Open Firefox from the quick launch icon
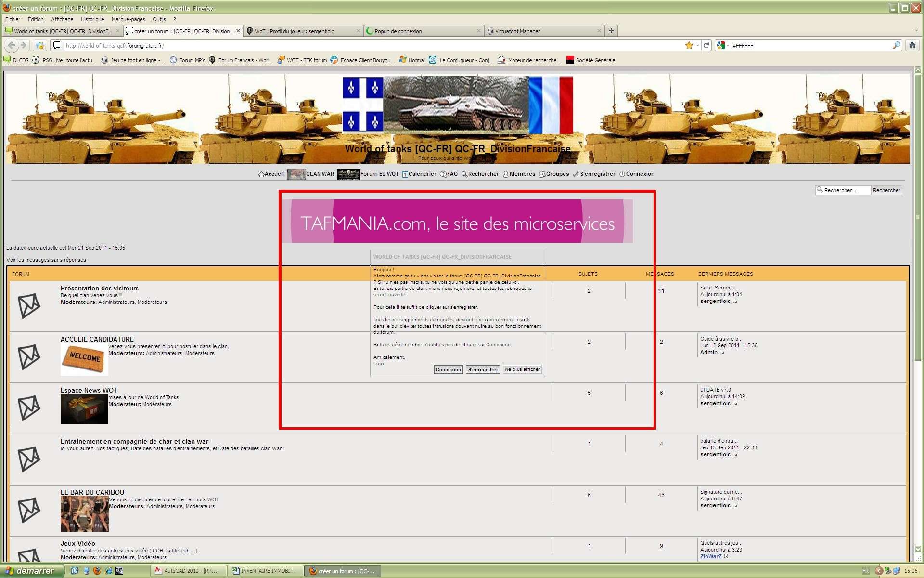 point(97,571)
